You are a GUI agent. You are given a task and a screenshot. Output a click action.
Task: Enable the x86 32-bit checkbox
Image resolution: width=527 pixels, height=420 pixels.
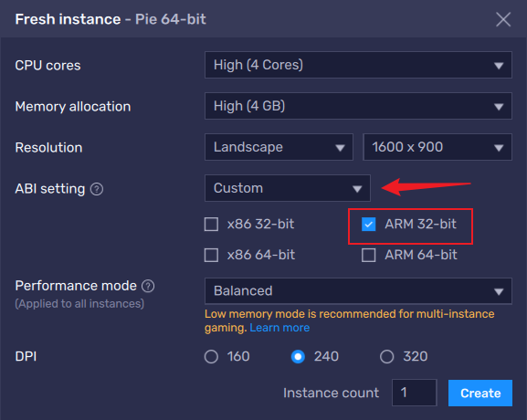(x=211, y=224)
